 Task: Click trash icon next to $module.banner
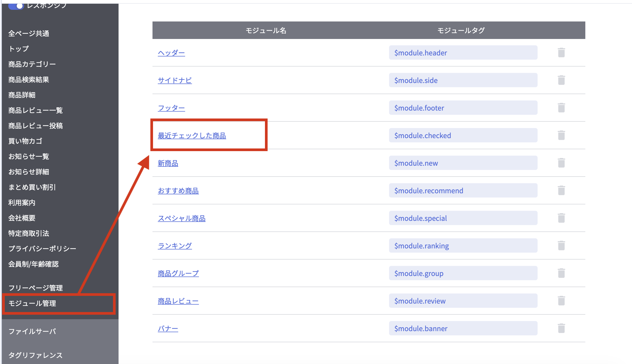point(561,328)
